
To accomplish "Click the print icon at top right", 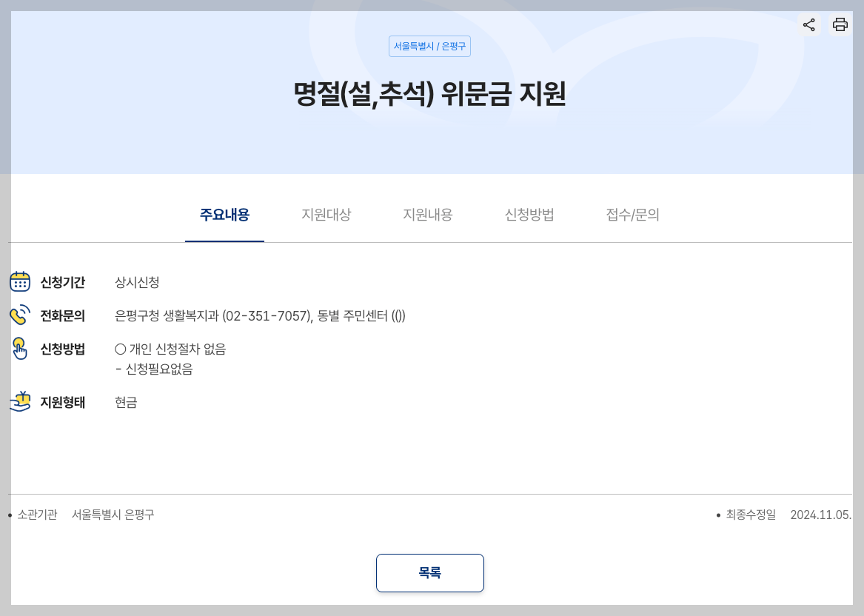I will (840, 24).
